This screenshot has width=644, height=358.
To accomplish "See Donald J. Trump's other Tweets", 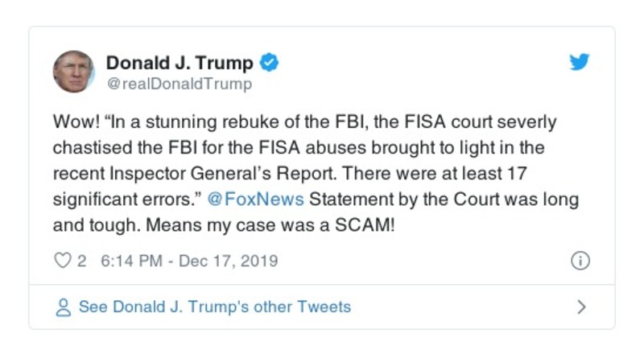I will (214, 307).
